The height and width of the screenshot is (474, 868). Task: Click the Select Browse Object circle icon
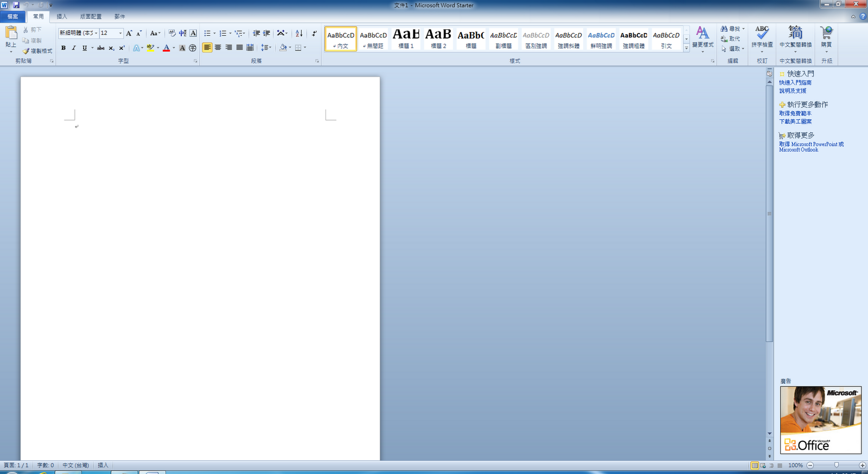[x=769, y=448]
